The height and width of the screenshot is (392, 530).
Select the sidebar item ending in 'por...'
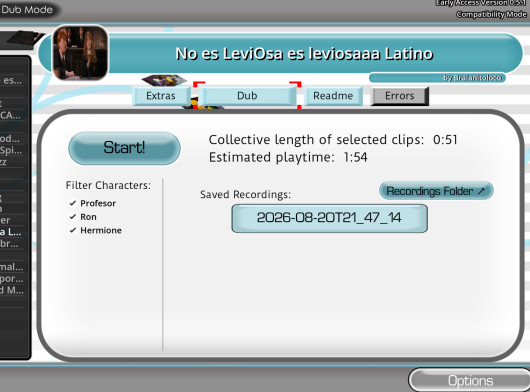pyautogui.click(x=12, y=279)
